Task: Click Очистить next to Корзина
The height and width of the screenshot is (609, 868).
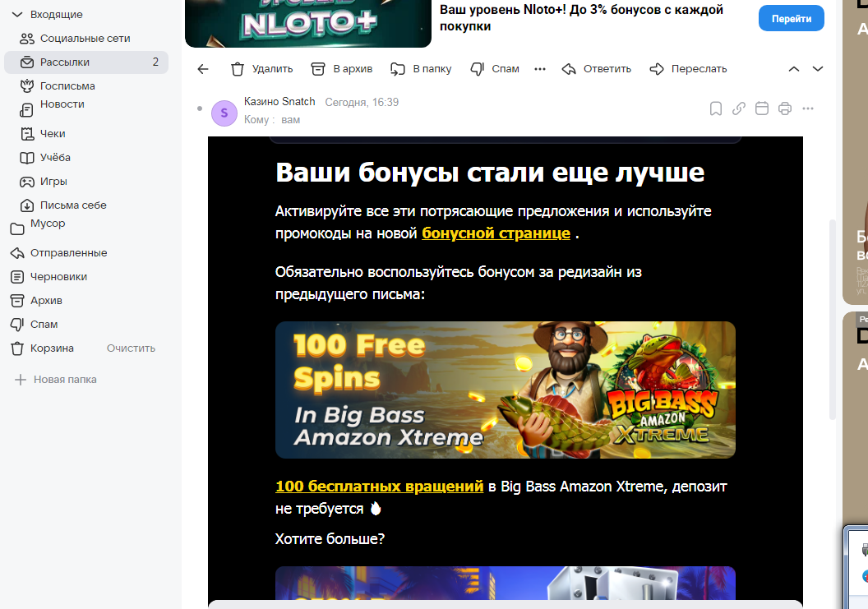Action: click(131, 348)
